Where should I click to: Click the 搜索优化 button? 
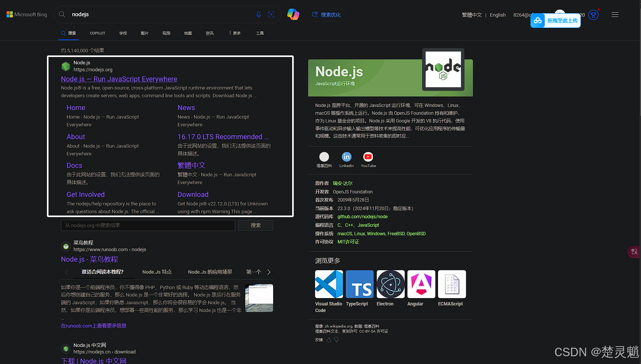[326, 15]
